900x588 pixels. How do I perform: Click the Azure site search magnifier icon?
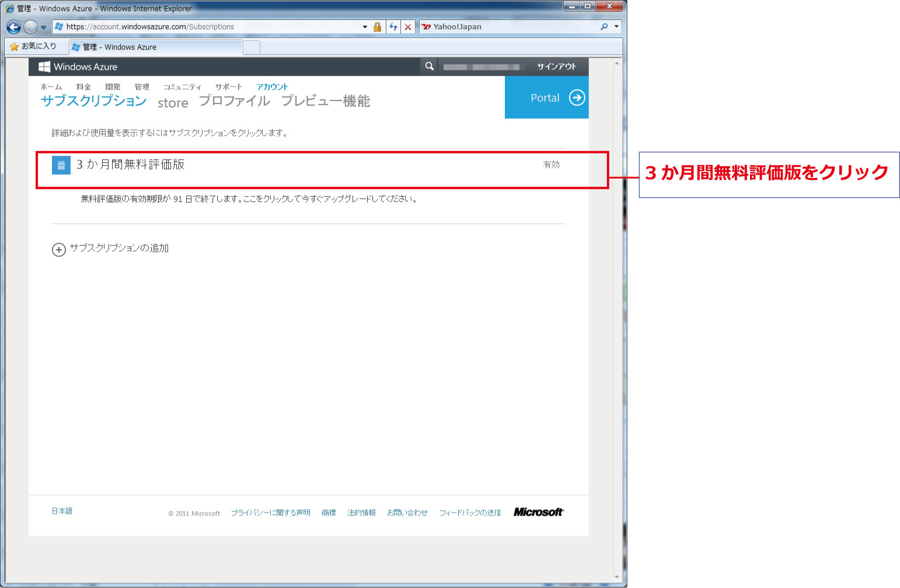pyautogui.click(x=429, y=66)
